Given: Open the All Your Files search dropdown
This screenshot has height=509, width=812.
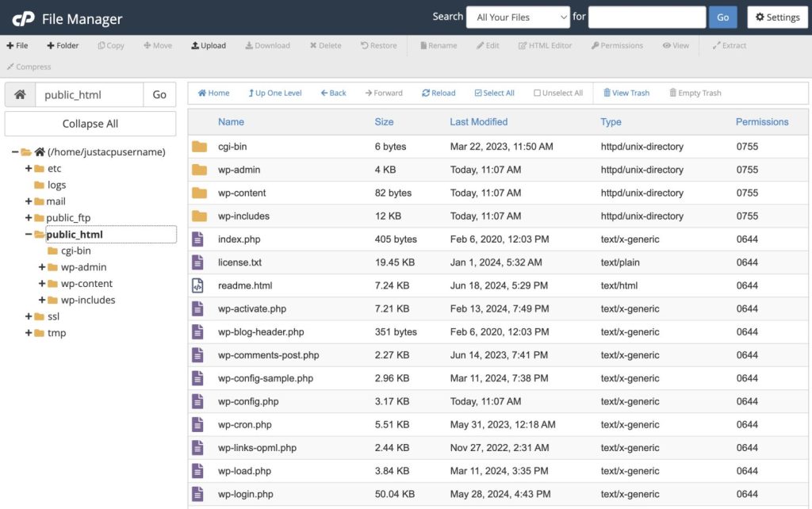Looking at the screenshot, I should point(518,17).
